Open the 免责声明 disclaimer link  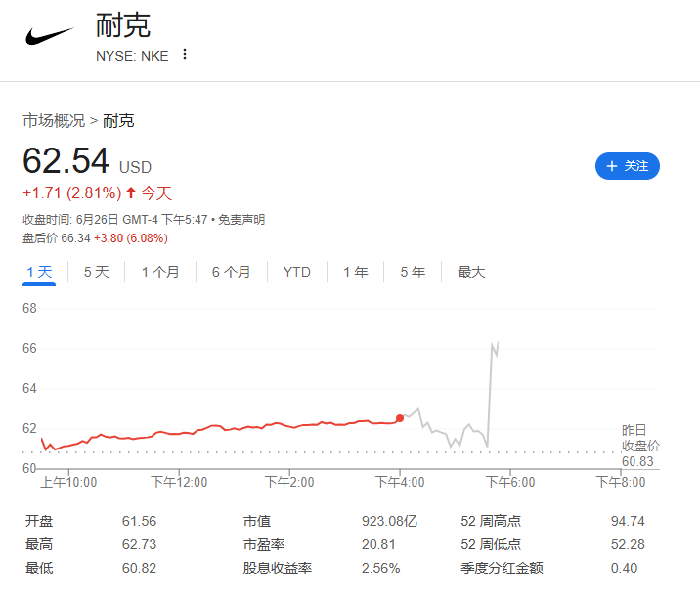[x=241, y=220]
